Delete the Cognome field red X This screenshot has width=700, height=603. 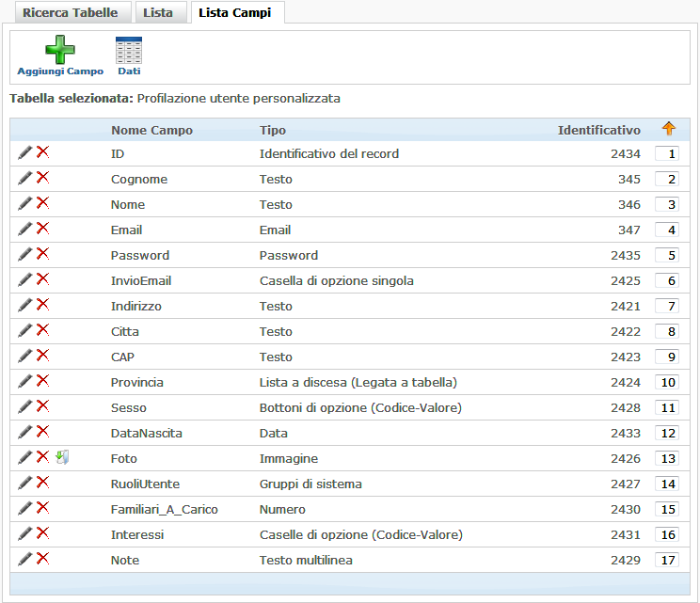point(43,178)
